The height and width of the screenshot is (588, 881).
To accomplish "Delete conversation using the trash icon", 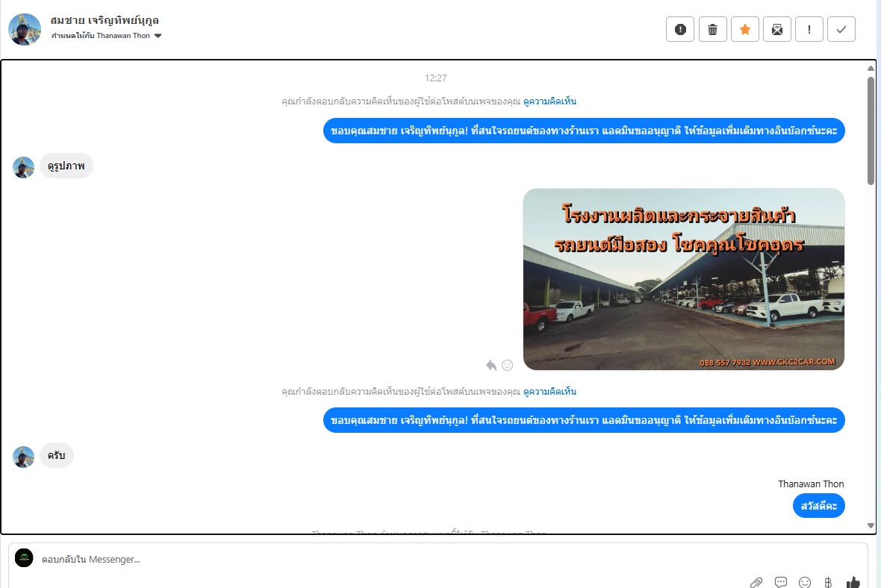I will point(712,29).
